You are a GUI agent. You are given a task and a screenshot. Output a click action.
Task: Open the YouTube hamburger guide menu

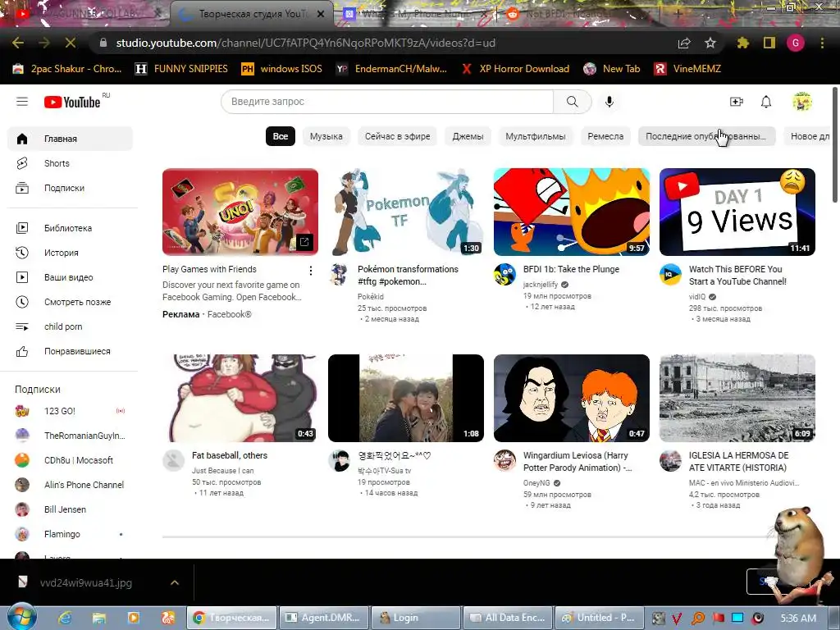tap(22, 101)
